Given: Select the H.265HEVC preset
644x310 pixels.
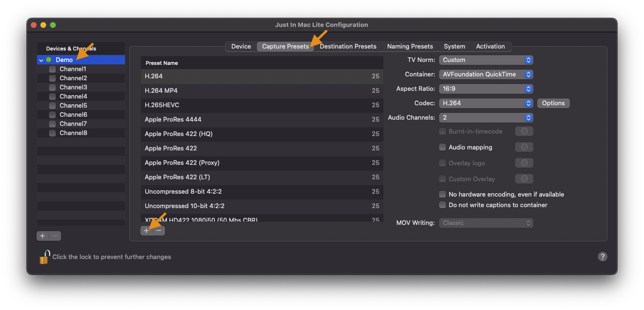Looking at the screenshot, I should tap(262, 105).
